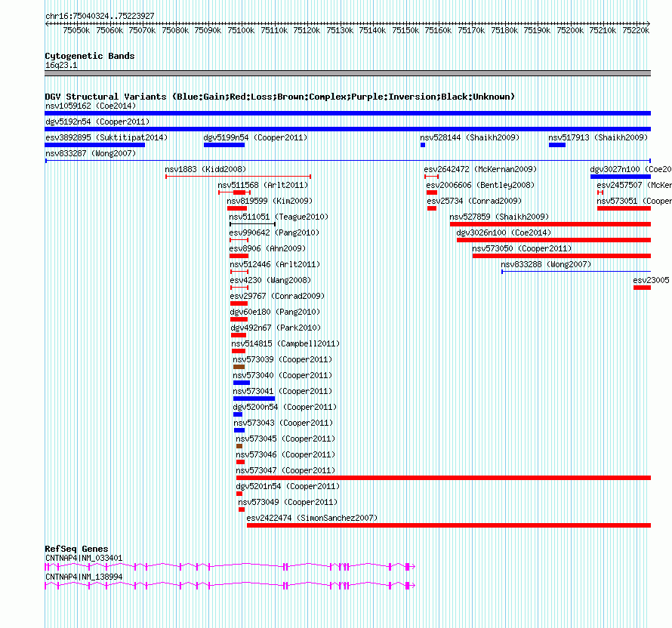This screenshot has height=628, width=672.
Task: Click the Cytogenetic Bands track title
Action: [x=90, y=56]
